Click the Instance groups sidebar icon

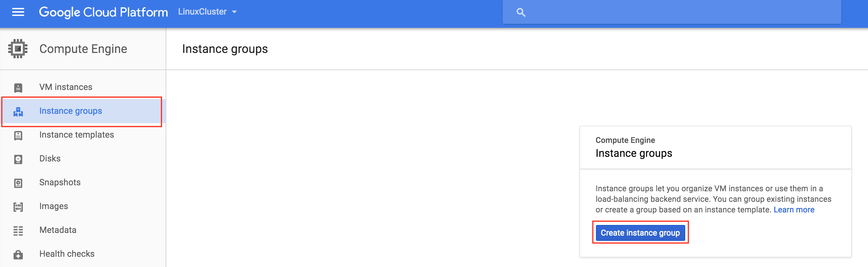point(18,111)
